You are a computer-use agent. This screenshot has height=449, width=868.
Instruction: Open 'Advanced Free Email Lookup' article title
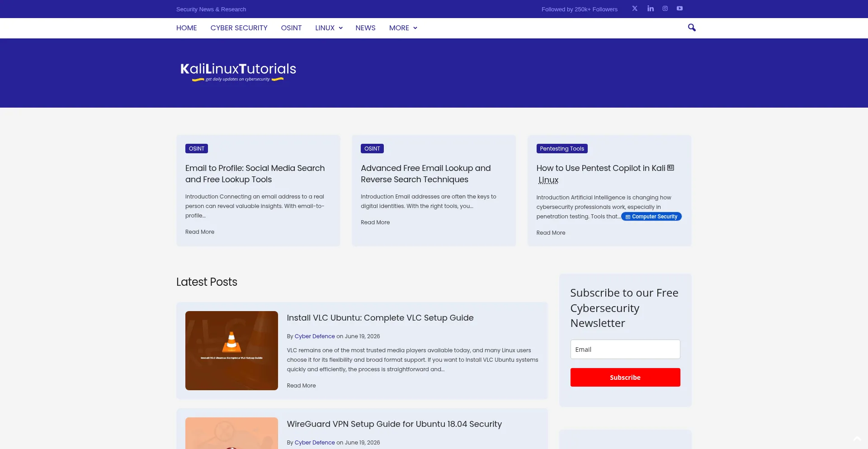pyautogui.click(x=426, y=174)
